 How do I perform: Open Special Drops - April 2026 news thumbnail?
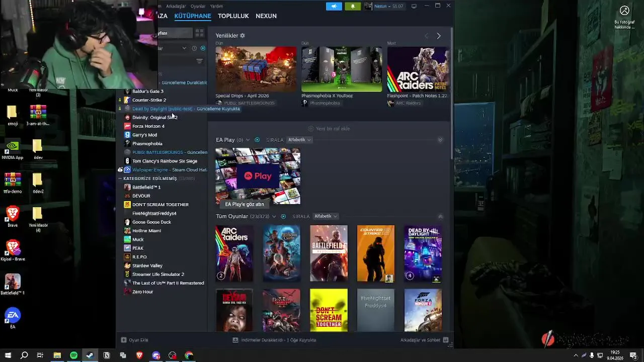[x=256, y=69]
